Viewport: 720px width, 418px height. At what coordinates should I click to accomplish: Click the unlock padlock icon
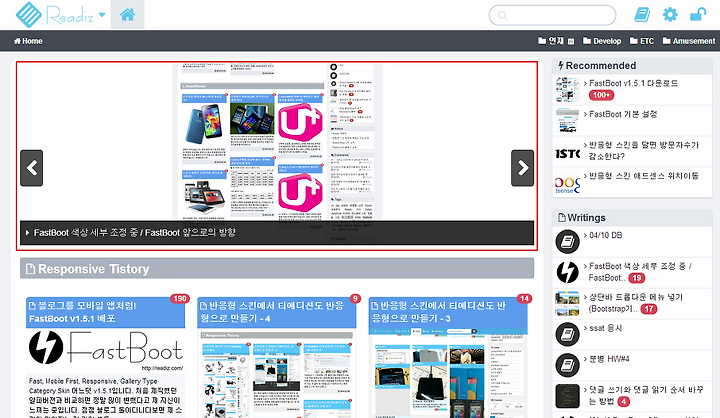point(698,15)
